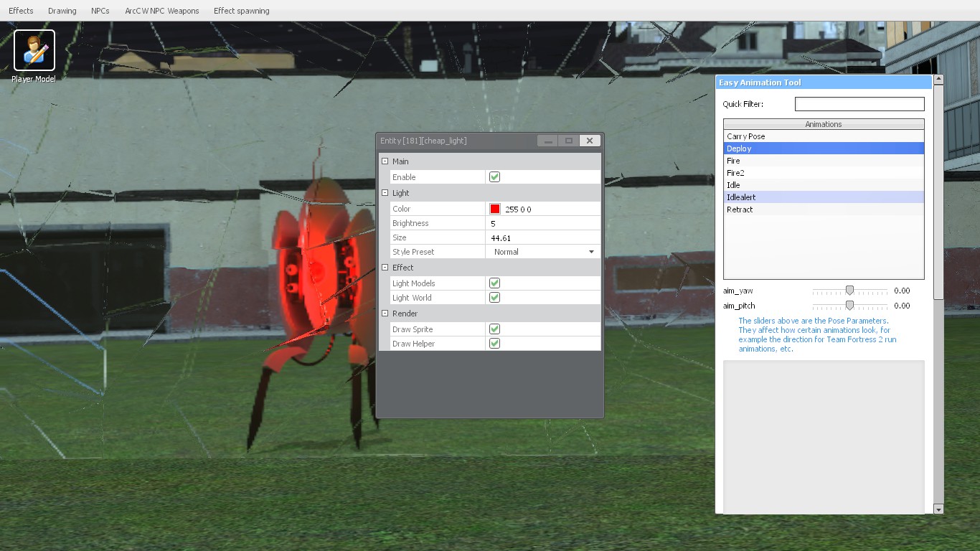Select the Fire2 animation
This screenshot has width=980, height=551.
click(824, 173)
